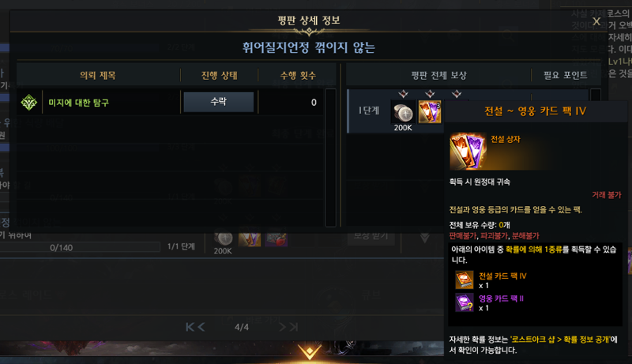632x364 pixels.
Task: Click the background card pack icon near 1/1 단계
Action: [250, 238]
